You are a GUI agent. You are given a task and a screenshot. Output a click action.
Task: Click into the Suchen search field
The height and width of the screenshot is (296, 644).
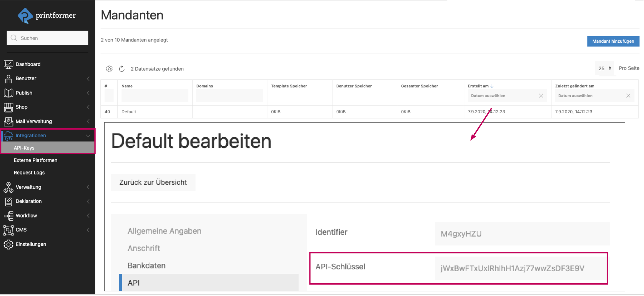click(47, 38)
